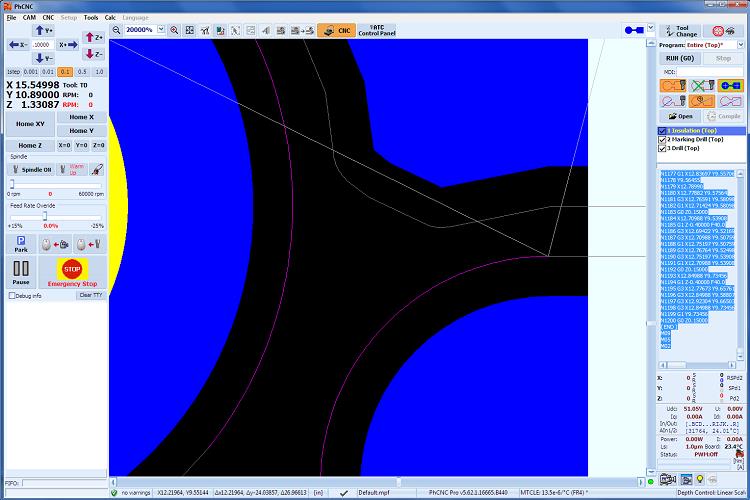Screen dimensions: 750x500
Task: Lower the Z axis with Z- arrow
Action: (x=93, y=54)
